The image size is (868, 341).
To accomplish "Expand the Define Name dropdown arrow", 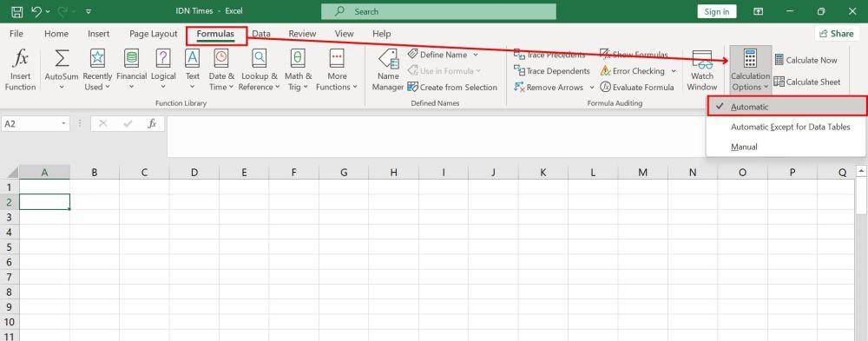I will 476,55.
